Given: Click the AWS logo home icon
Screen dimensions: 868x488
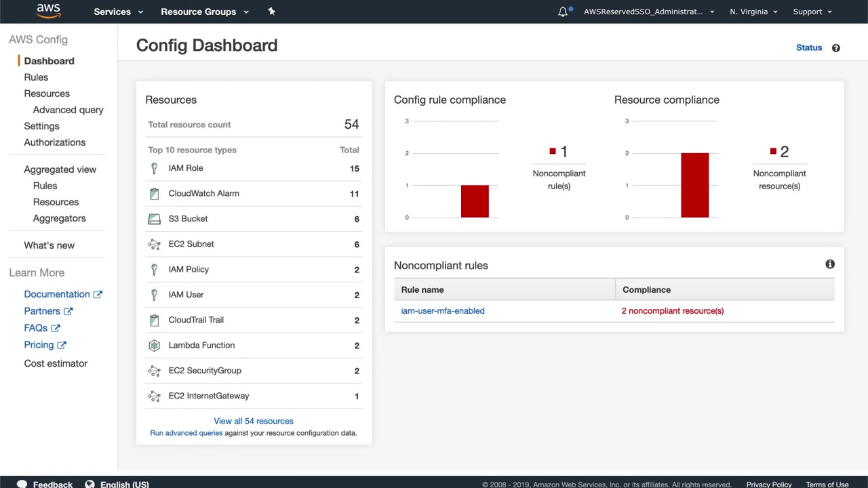Looking at the screenshot, I should coord(48,11).
